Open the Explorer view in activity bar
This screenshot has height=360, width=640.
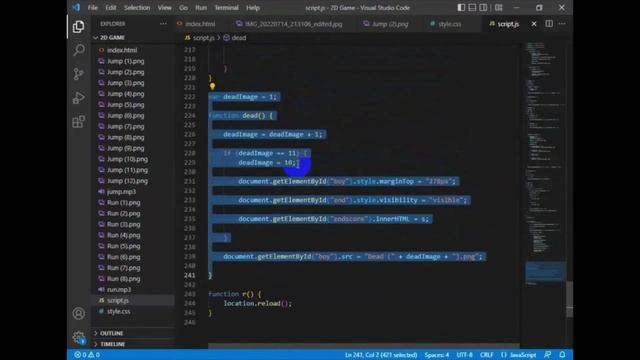[x=78, y=27]
